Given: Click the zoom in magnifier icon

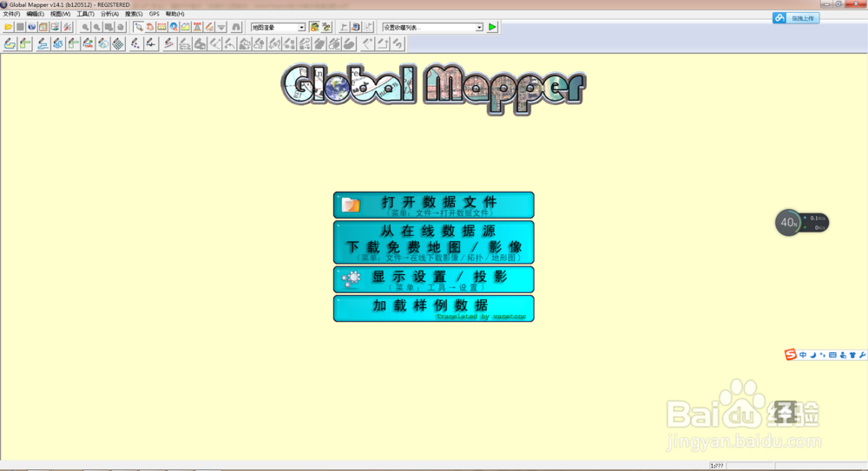Looking at the screenshot, I should 85,27.
